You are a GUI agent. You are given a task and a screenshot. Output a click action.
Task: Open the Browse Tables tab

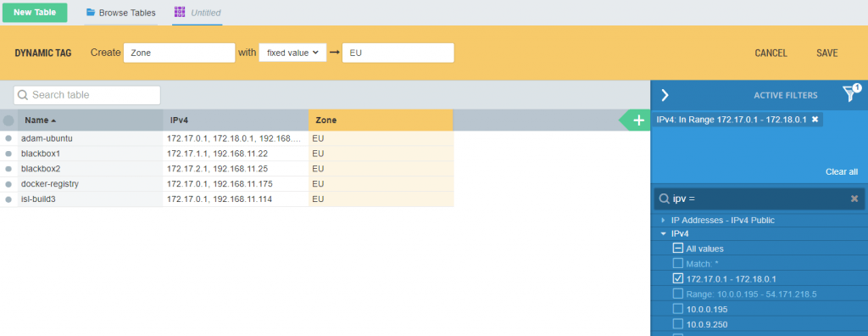121,13
